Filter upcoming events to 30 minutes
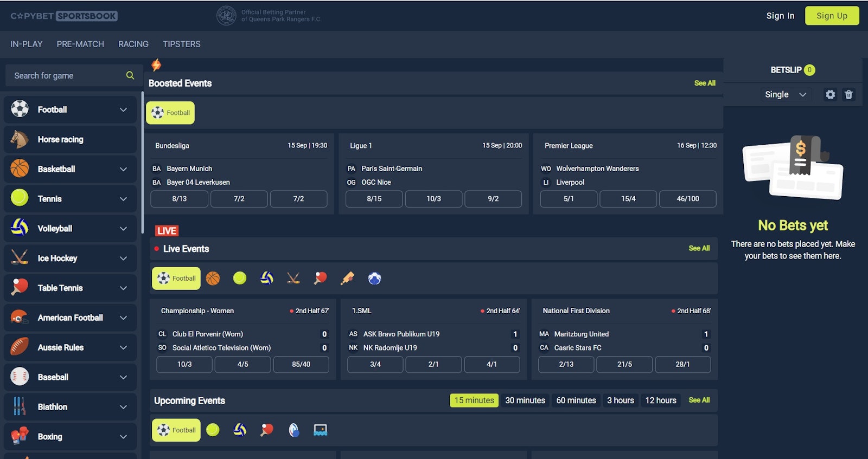The image size is (868, 459). [x=525, y=400]
